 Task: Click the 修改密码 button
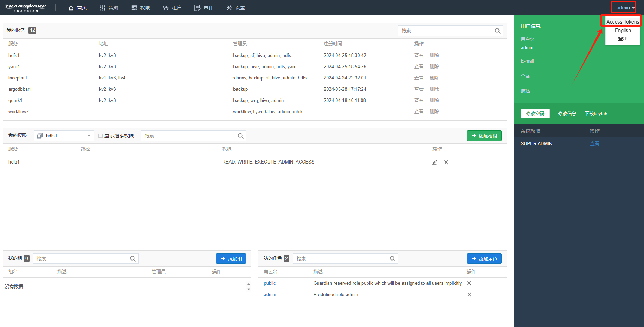[535, 114]
